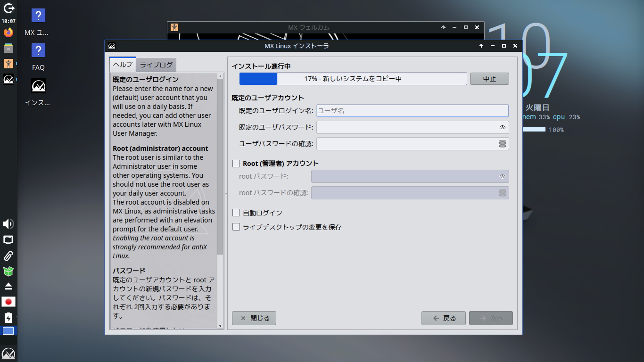Viewport: 644px width, 362px height.
Task: Maximize the MX Linux インストーラ window
Action: [504, 46]
